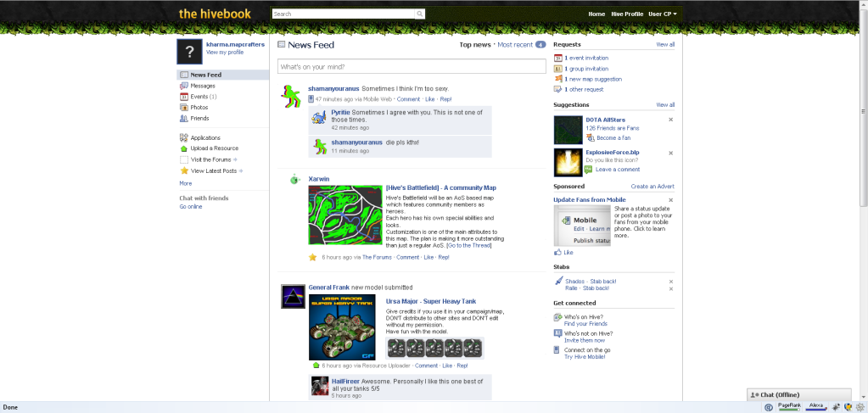This screenshot has width=868, height=413.
Task: Open Ursa Major Super Heavy Tank link
Action: click(431, 301)
